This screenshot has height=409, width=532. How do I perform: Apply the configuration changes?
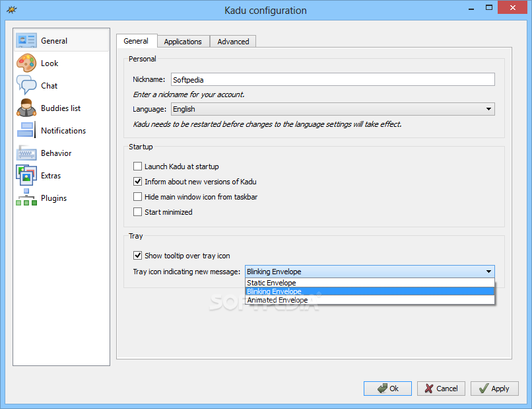[494, 389]
